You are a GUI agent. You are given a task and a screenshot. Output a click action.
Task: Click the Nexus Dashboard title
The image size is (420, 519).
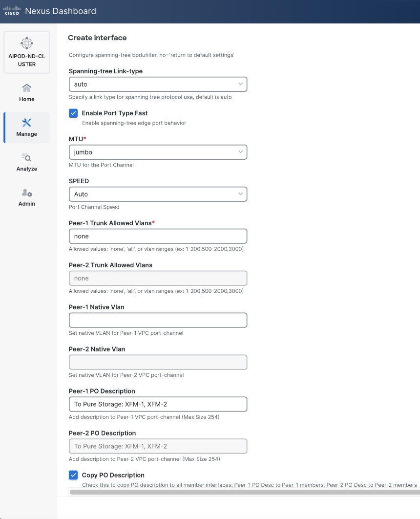point(61,11)
